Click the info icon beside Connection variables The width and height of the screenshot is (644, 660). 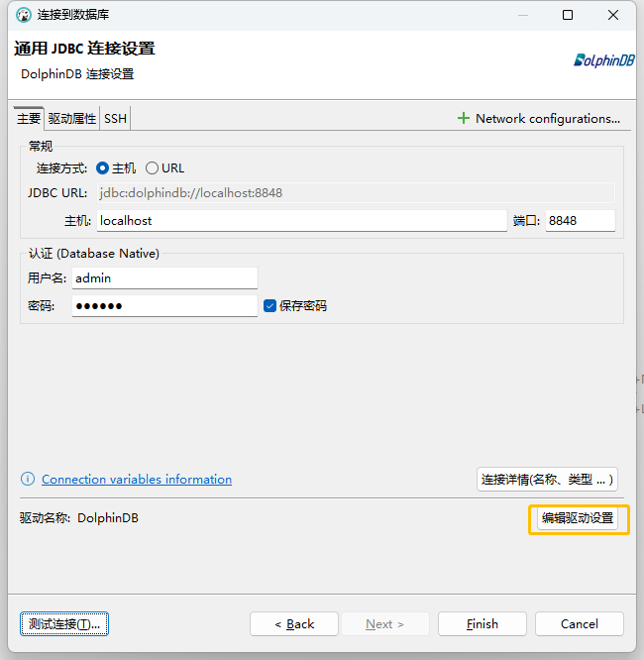(x=28, y=480)
